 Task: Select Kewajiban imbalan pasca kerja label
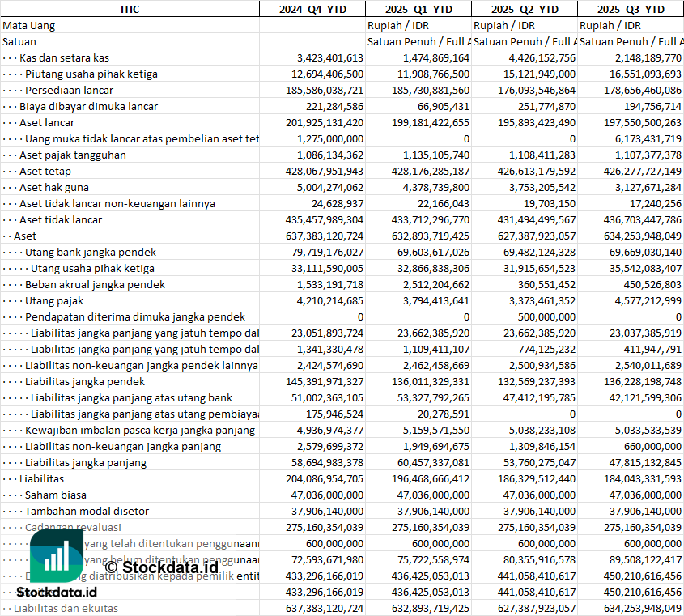pyautogui.click(x=139, y=429)
